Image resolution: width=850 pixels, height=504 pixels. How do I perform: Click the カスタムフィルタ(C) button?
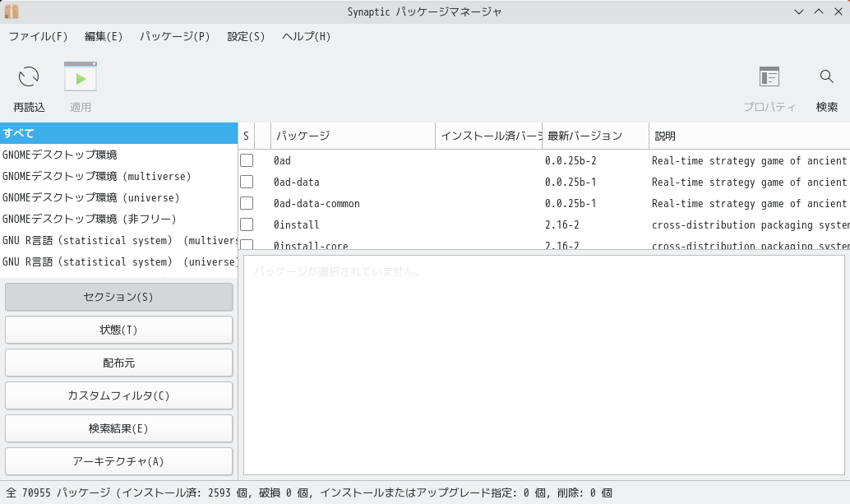[x=118, y=395]
